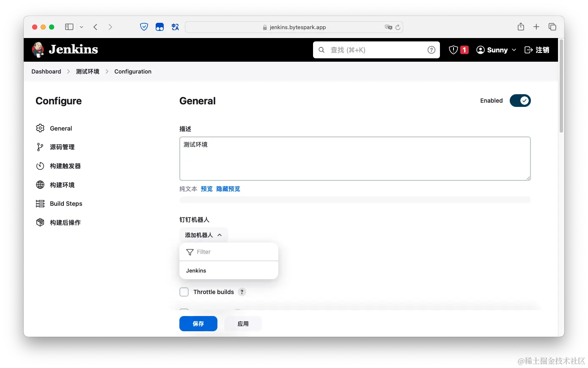Go to 构建环境 section

click(x=62, y=185)
